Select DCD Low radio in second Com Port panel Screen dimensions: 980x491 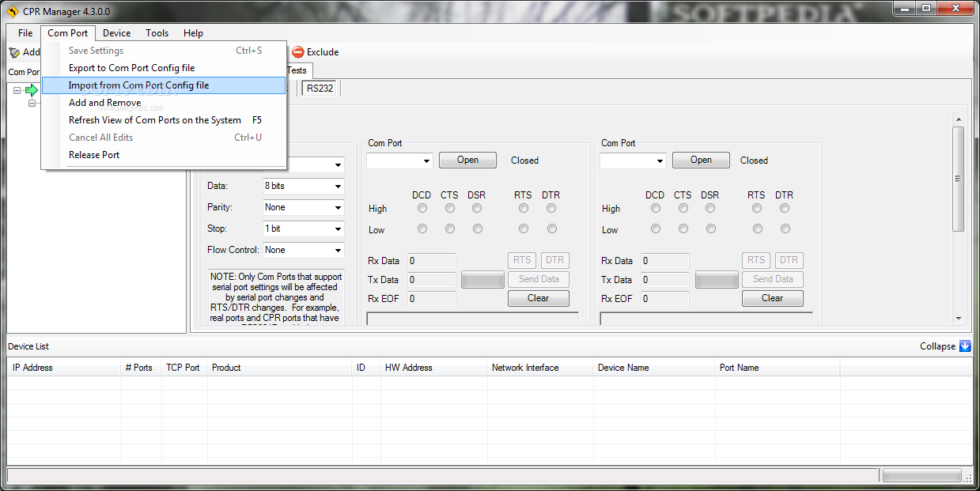656,229
